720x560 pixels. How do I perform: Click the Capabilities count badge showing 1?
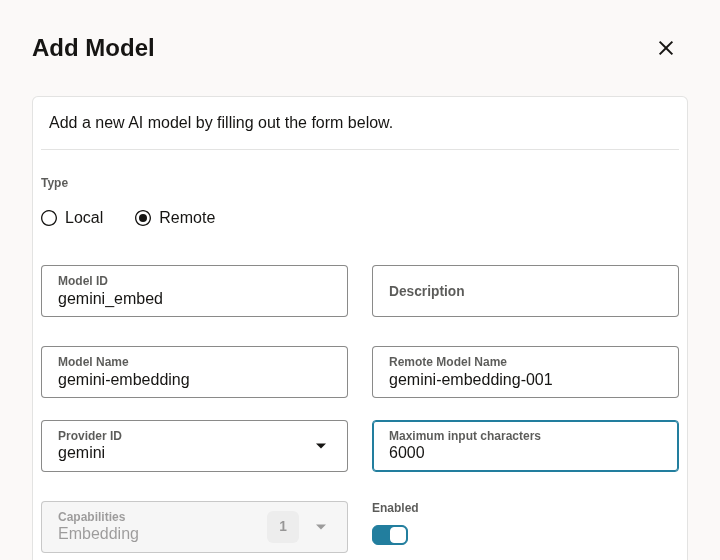coord(283,526)
